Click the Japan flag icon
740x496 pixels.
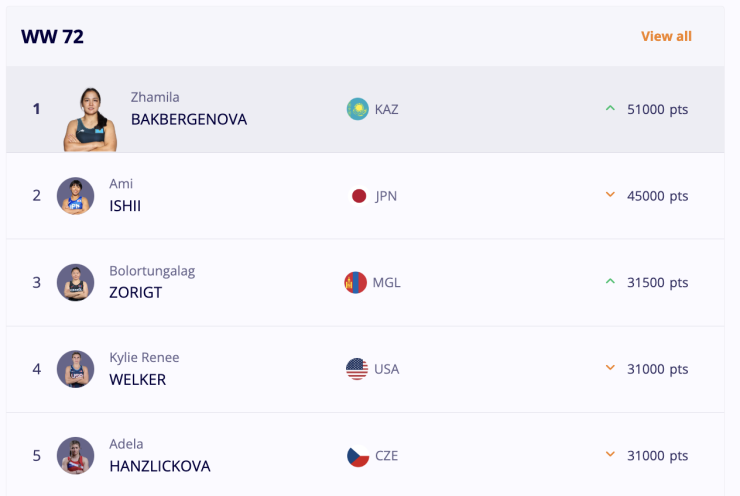[359, 196]
